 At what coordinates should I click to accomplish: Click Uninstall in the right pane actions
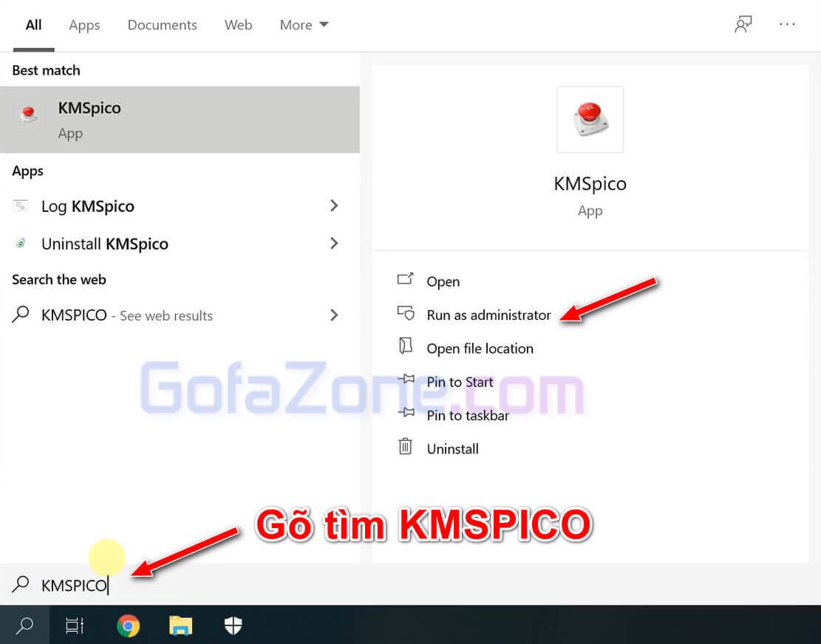point(452,448)
